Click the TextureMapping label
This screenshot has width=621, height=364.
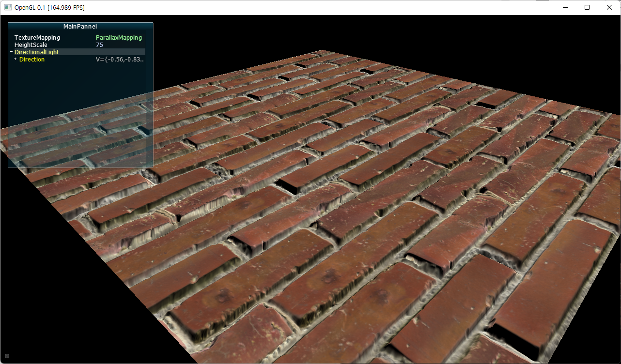pyautogui.click(x=37, y=37)
